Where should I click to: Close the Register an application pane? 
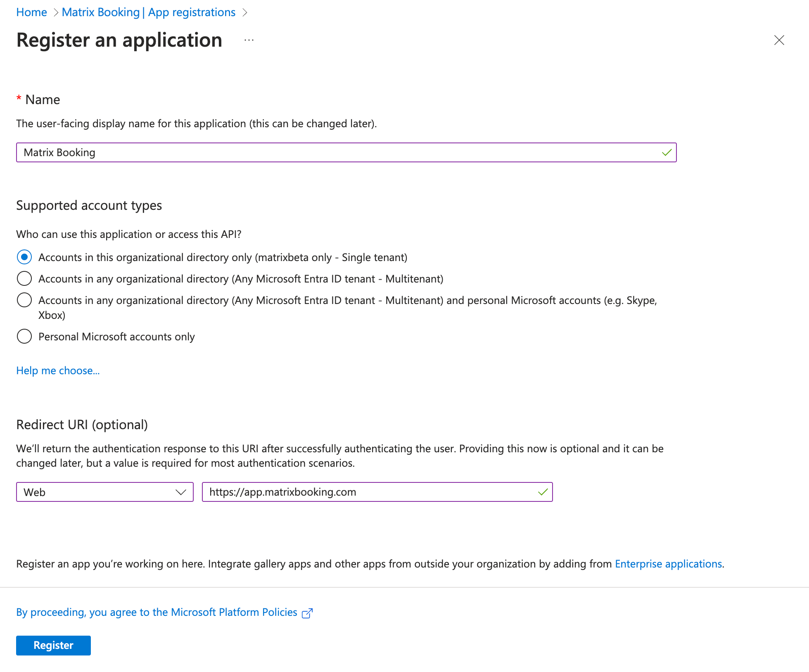pyautogui.click(x=779, y=40)
